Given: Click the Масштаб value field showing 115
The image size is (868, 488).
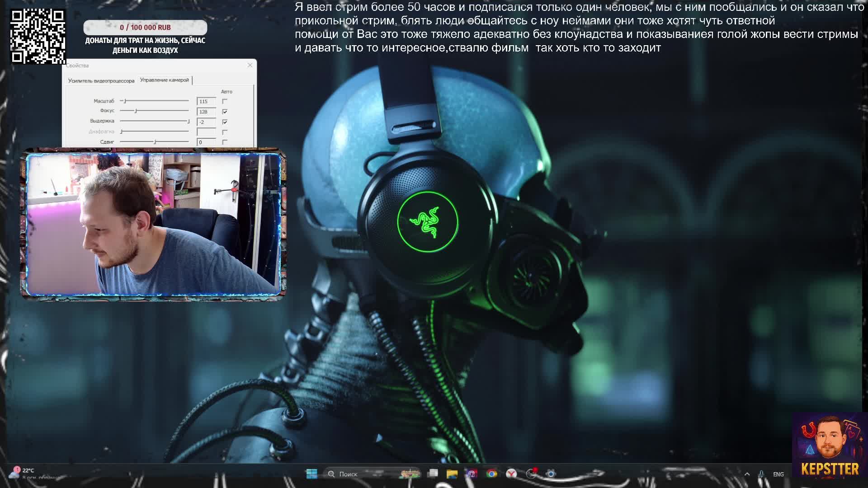Looking at the screenshot, I should (206, 101).
